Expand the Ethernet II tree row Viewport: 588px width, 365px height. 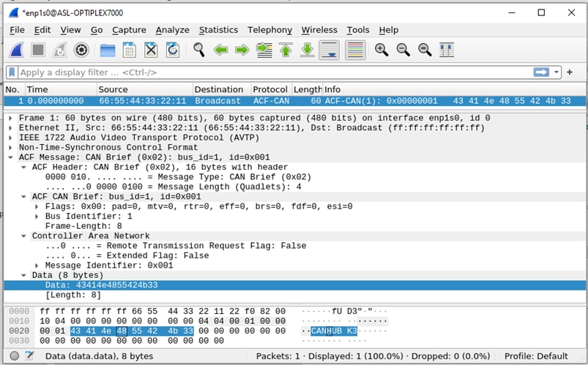[10, 127]
